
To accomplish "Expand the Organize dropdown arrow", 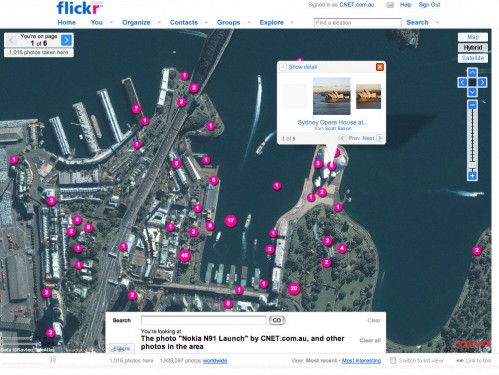I will (x=159, y=23).
